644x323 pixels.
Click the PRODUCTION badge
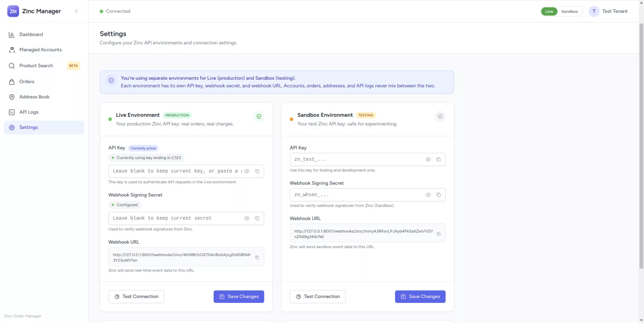pos(177,115)
